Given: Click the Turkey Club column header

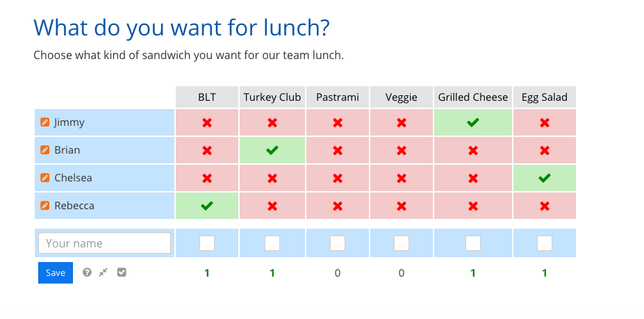Looking at the screenshot, I should pyautogui.click(x=272, y=97).
